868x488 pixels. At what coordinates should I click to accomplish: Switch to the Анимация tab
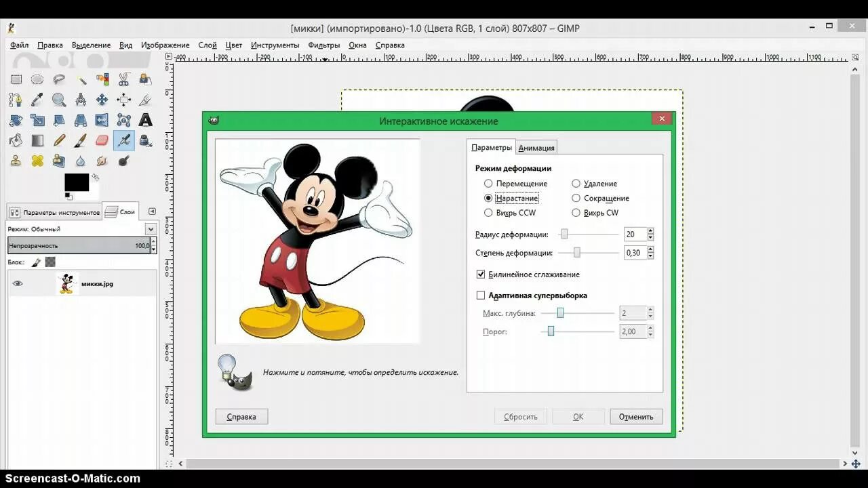coord(536,148)
